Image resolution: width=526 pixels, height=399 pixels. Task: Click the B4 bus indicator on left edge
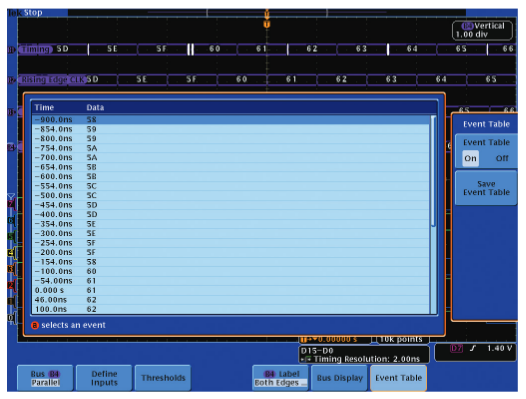pyautogui.click(x=11, y=147)
